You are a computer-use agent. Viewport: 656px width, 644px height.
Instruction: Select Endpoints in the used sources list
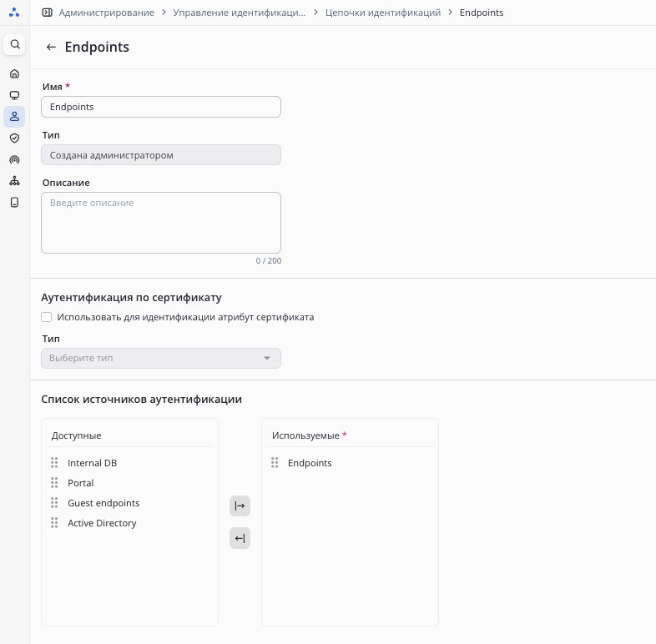(x=310, y=463)
